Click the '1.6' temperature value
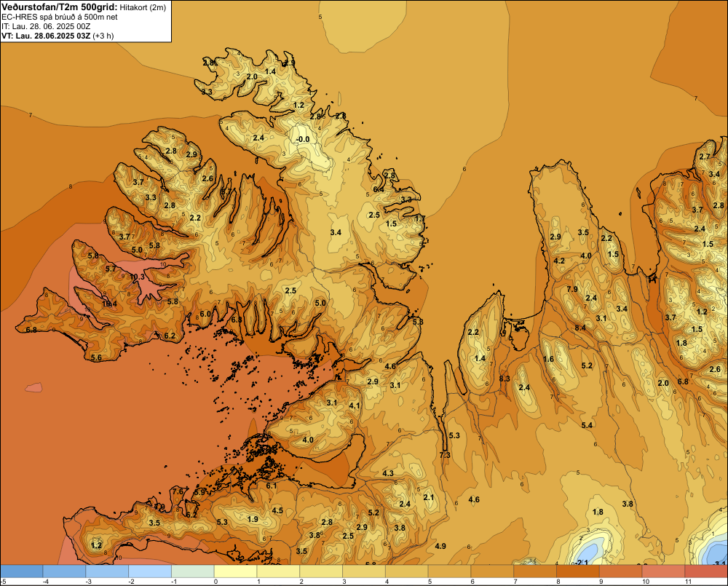This screenshot has width=728, height=586. [x=548, y=359]
